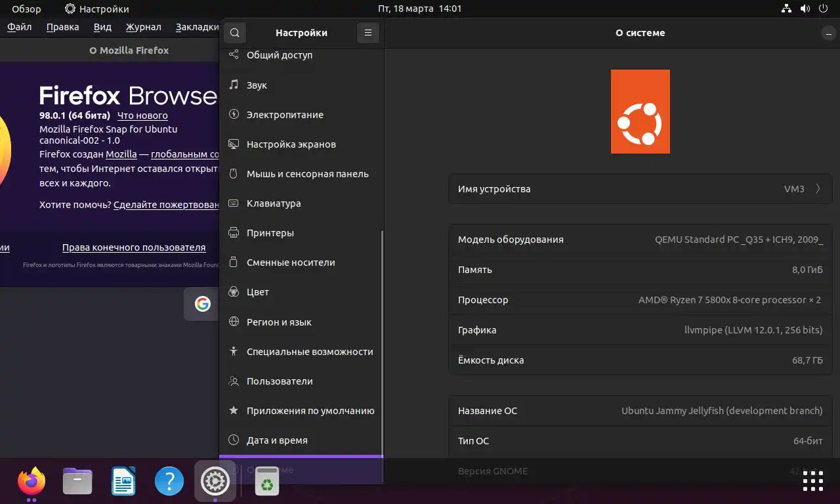
Task: Open LibreOffice Writer from the dock
Action: click(123, 482)
